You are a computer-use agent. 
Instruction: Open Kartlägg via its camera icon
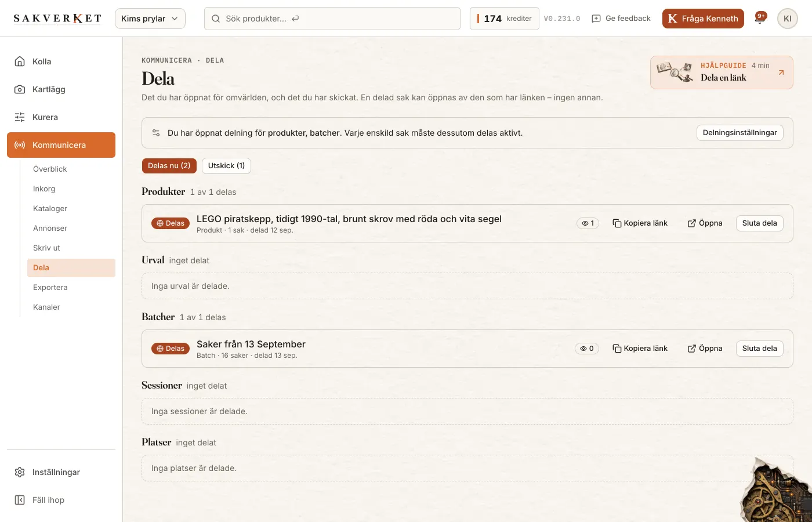pyautogui.click(x=20, y=89)
